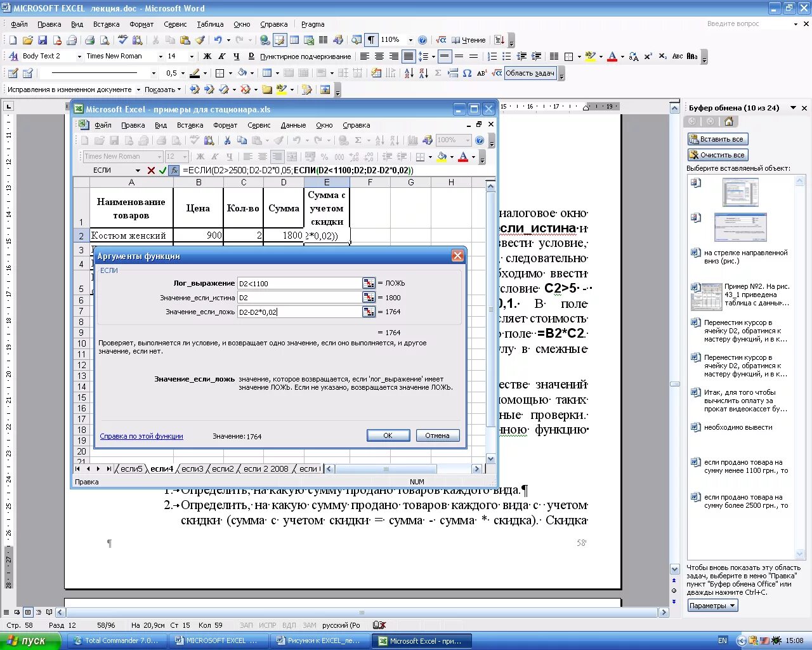Open Word Help with the question mark icon

[x=422, y=40]
